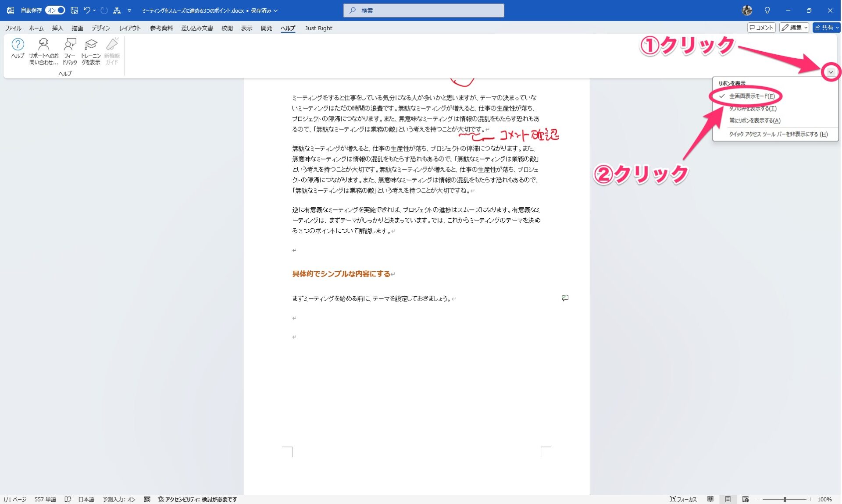The width and height of the screenshot is (842, 504).
Task: Activate フォーカス mode from the status bar
Action: pos(683,499)
